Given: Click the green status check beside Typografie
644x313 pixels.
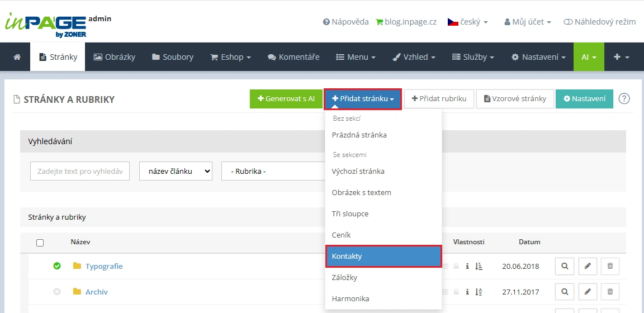Looking at the screenshot, I should pyautogui.click(x=57, y=266).
